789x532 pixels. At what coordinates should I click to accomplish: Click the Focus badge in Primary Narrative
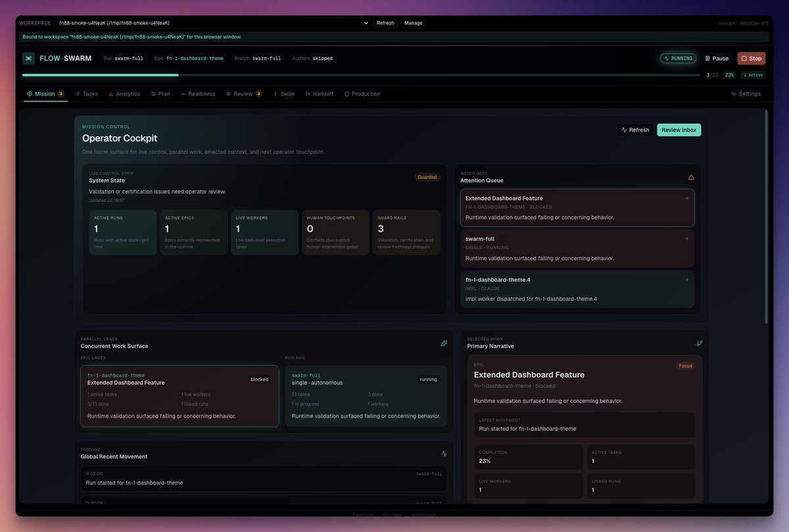pos(686,366)
